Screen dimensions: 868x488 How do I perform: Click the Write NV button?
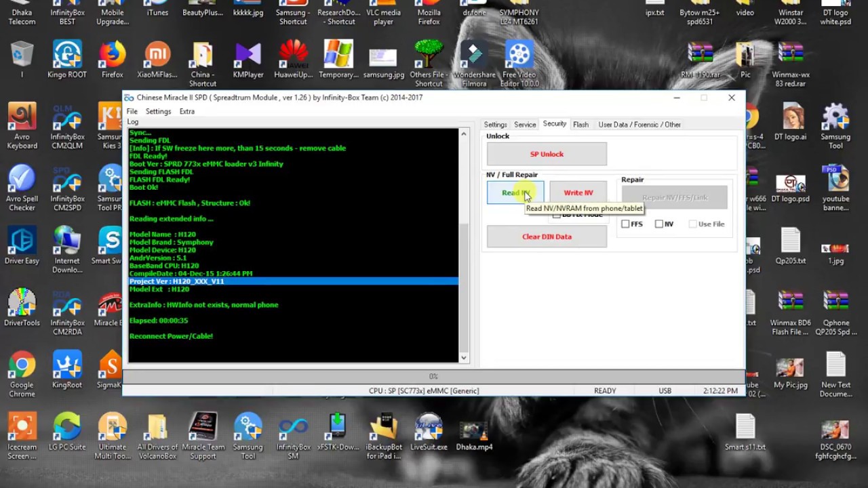coord(578,192)
